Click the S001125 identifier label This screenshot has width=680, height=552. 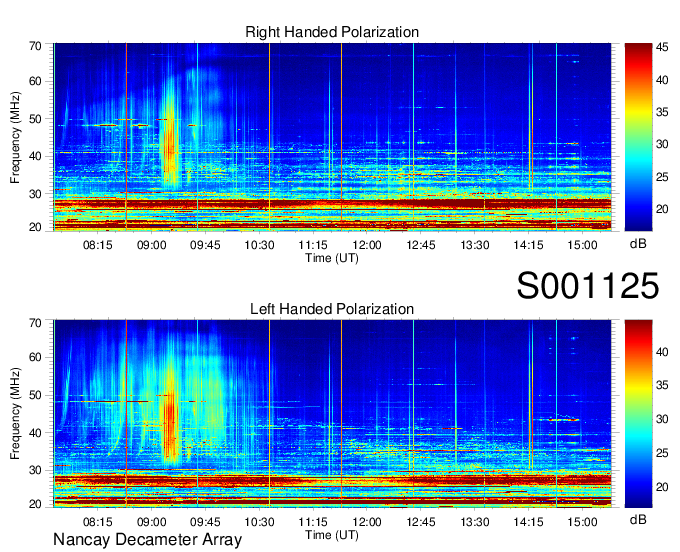[588, 286]
